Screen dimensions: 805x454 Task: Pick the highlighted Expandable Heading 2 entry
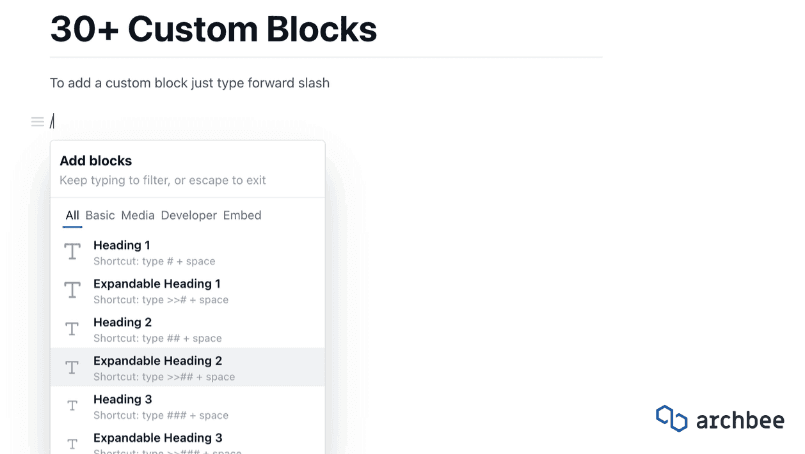coord(158,361)
